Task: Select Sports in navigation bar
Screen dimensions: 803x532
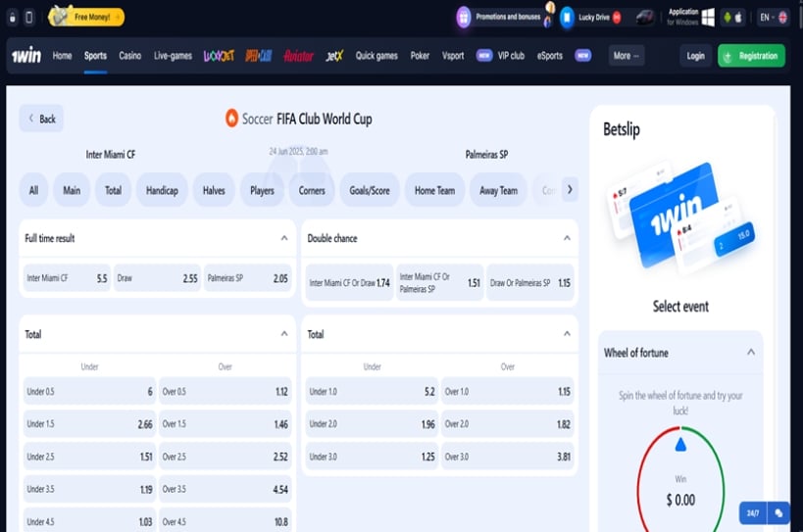Action: [95, 56]
